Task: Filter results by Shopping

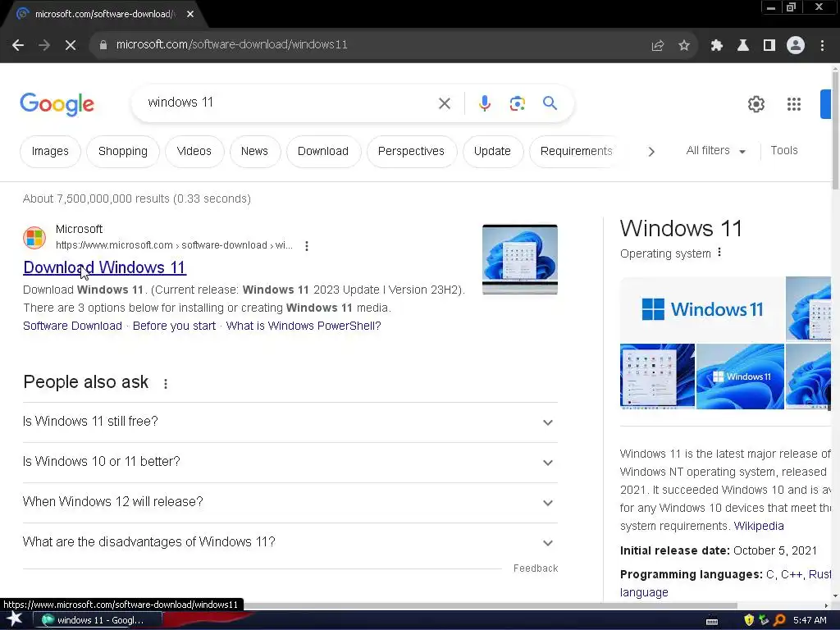Action: coord(123,152)
